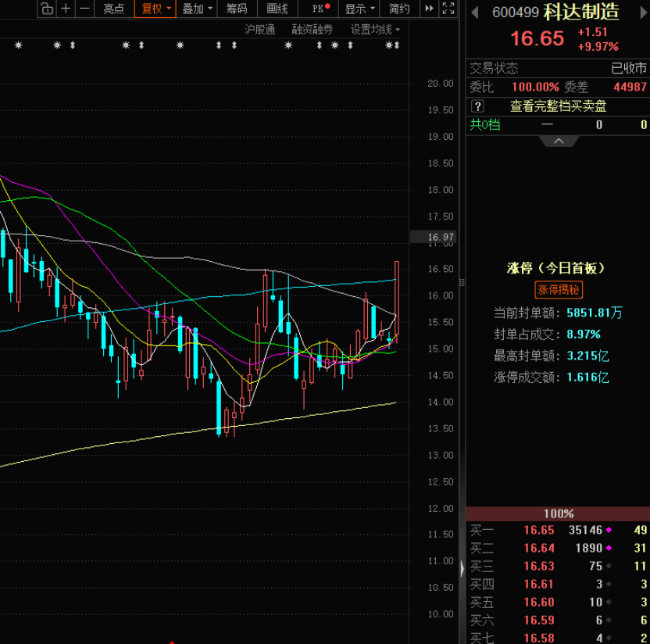This screenshot has width=650, height=644.
Task: Go to next stock with right arrow
Action: coord(644,13)
